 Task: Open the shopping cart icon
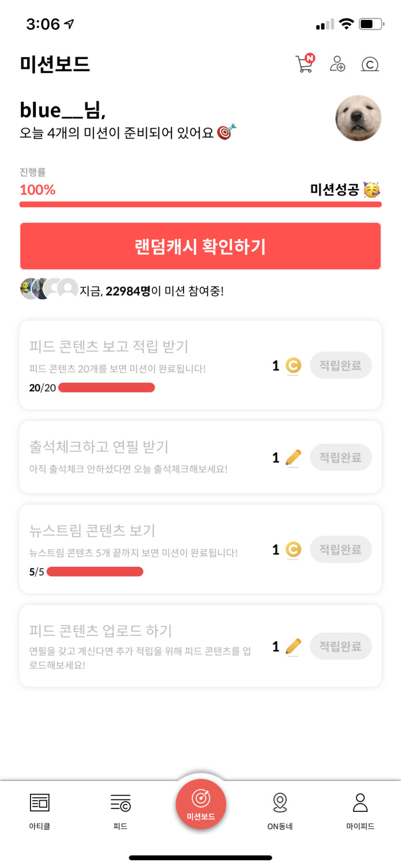(x=304, y=63)
